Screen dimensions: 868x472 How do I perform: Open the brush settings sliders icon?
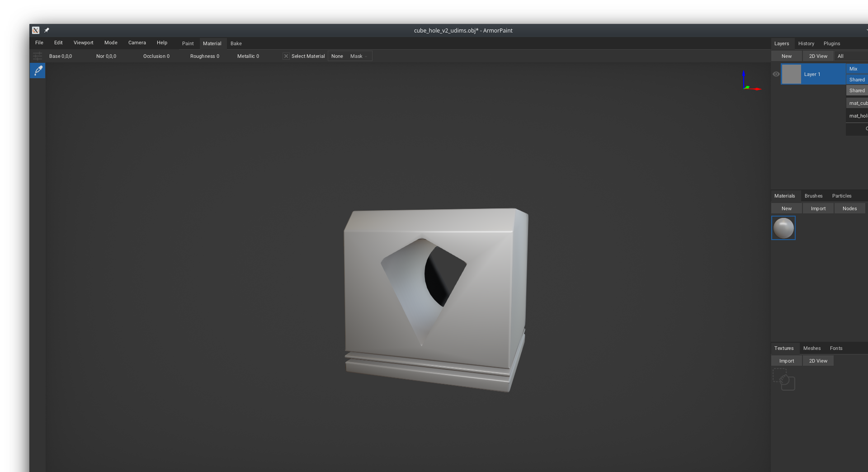(x=37, y=56)
